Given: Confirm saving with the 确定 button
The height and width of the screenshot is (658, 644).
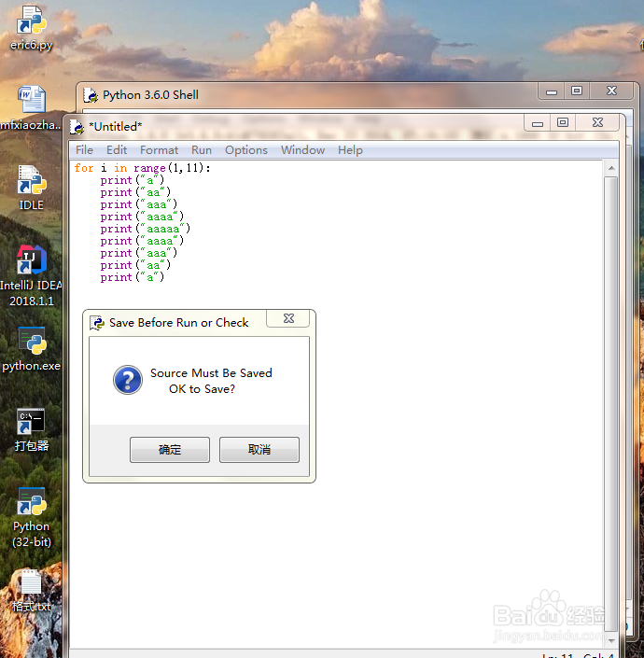Looking at the screenshot, I should pos(170,450).
